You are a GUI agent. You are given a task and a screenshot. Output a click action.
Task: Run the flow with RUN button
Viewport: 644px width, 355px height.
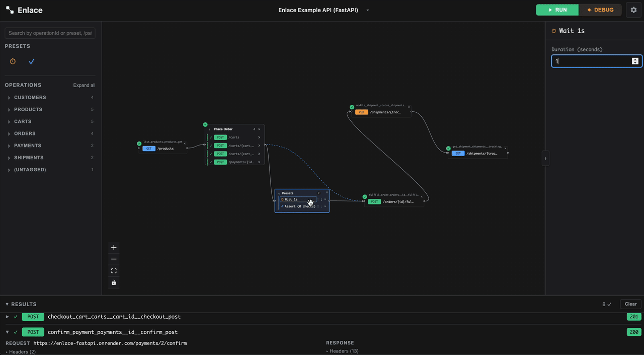557,10
